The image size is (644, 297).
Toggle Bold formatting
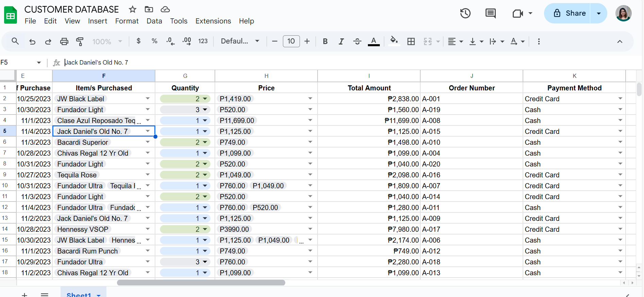[x=325, y=41]
